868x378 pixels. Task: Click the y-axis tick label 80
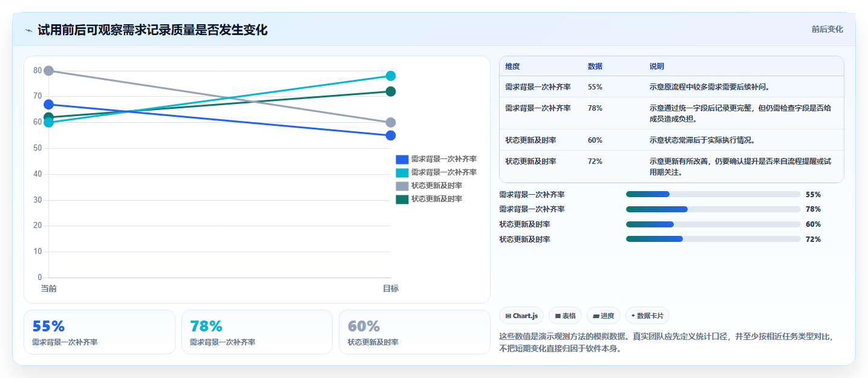tap(38, 71)
